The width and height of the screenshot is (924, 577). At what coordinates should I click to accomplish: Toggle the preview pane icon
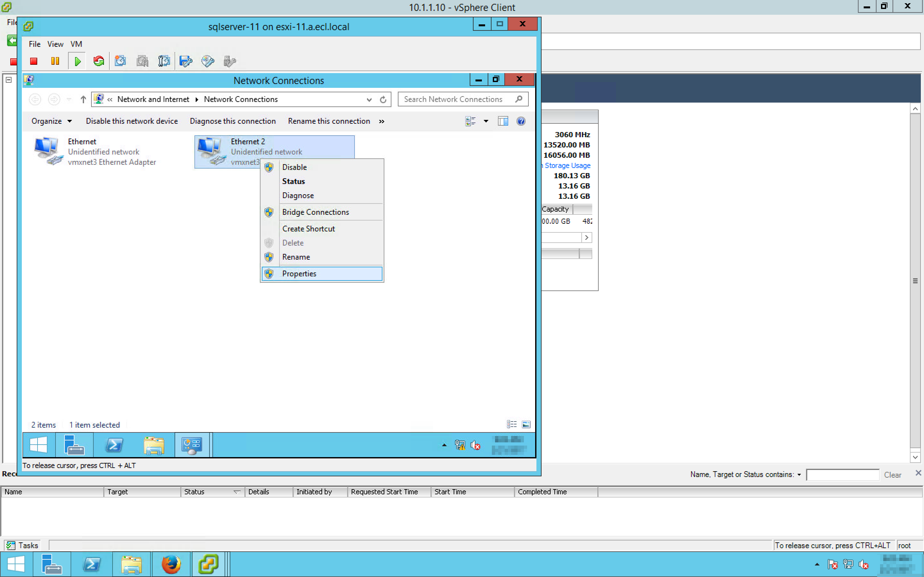503,121
